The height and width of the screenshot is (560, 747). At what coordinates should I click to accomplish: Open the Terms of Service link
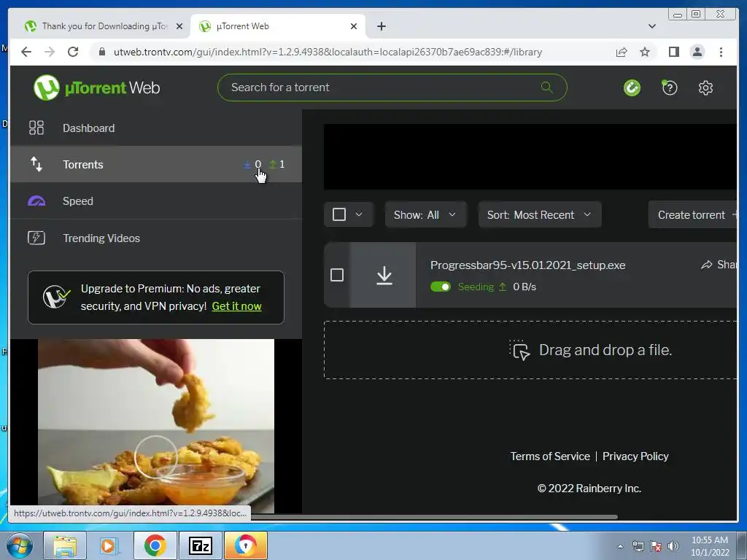click(x=550, y=456)
